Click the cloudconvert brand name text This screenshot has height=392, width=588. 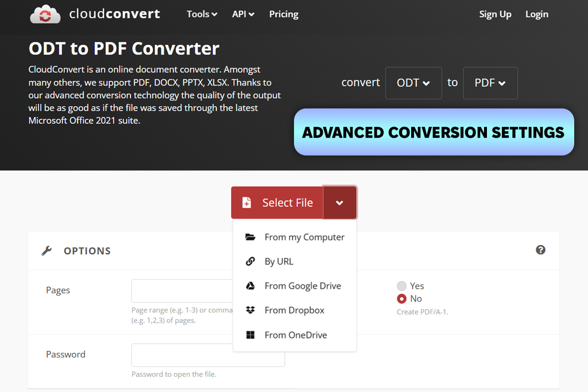click(115, 14)
